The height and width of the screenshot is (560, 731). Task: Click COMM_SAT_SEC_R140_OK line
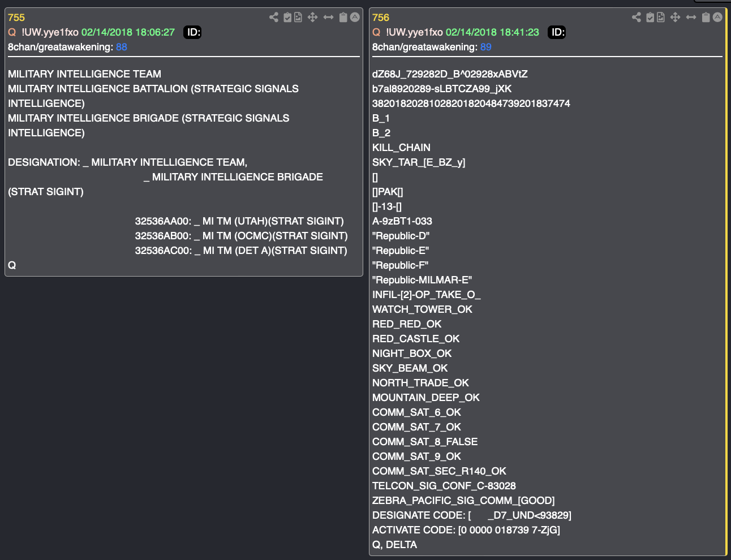[x=439, y=471]
